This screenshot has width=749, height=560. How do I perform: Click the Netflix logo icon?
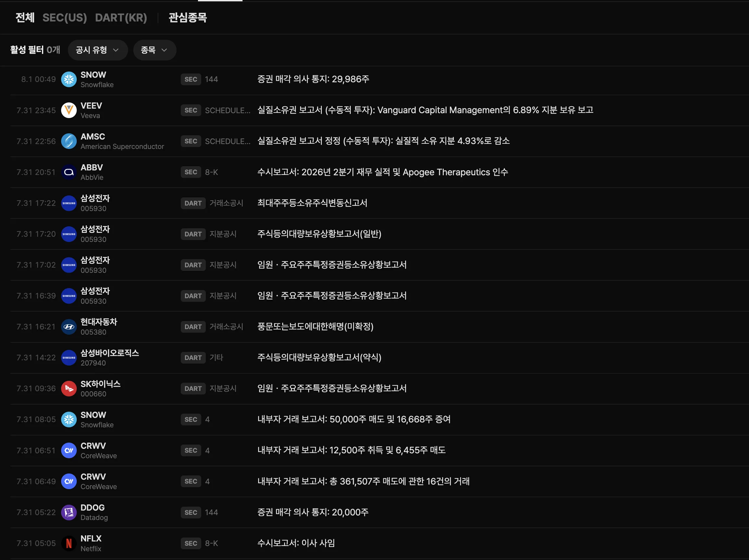coord(69,543)
